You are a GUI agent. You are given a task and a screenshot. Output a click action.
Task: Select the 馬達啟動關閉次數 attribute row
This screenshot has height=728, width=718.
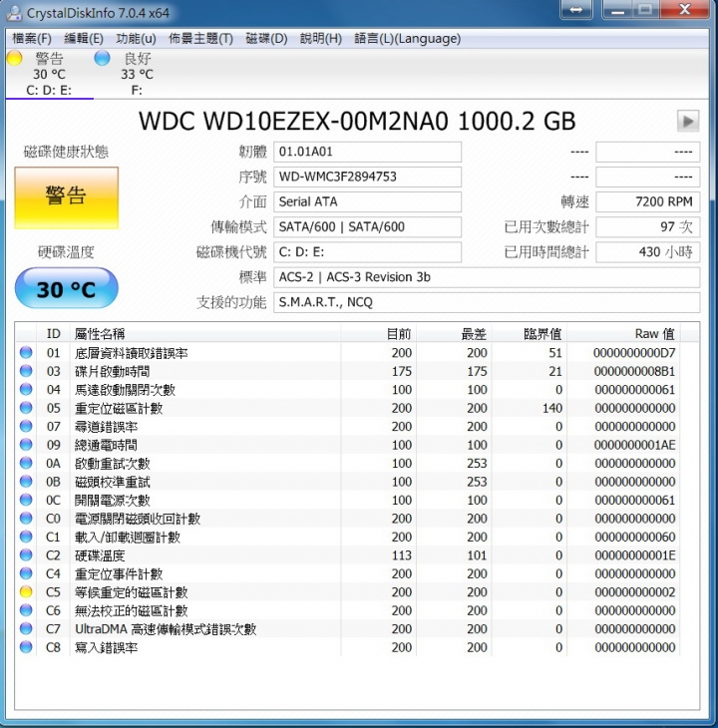(348, 390)
